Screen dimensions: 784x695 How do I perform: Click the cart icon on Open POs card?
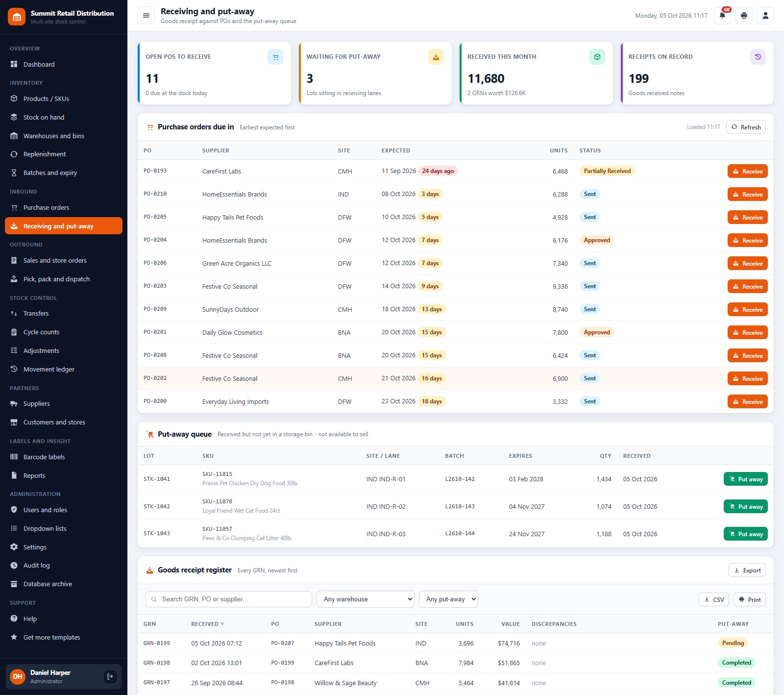[x=275, y=57]
